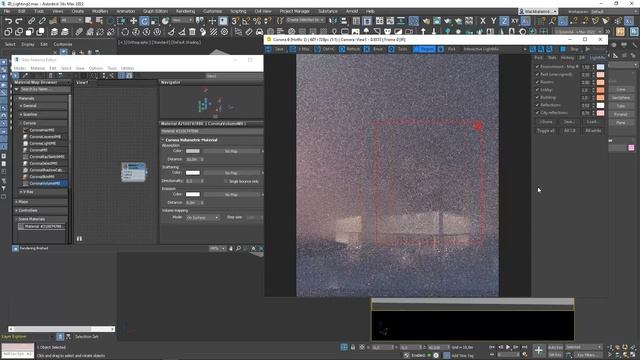The image size is (640, 360).
Task: Click the Load button in LightMix
Action: [x=592, y=122]
